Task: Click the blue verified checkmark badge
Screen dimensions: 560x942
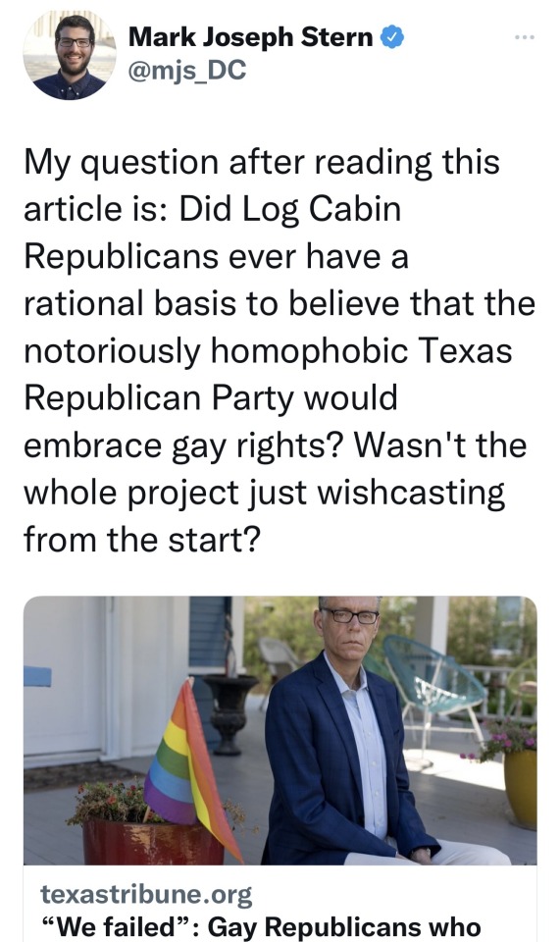Action: click(392, 38)
